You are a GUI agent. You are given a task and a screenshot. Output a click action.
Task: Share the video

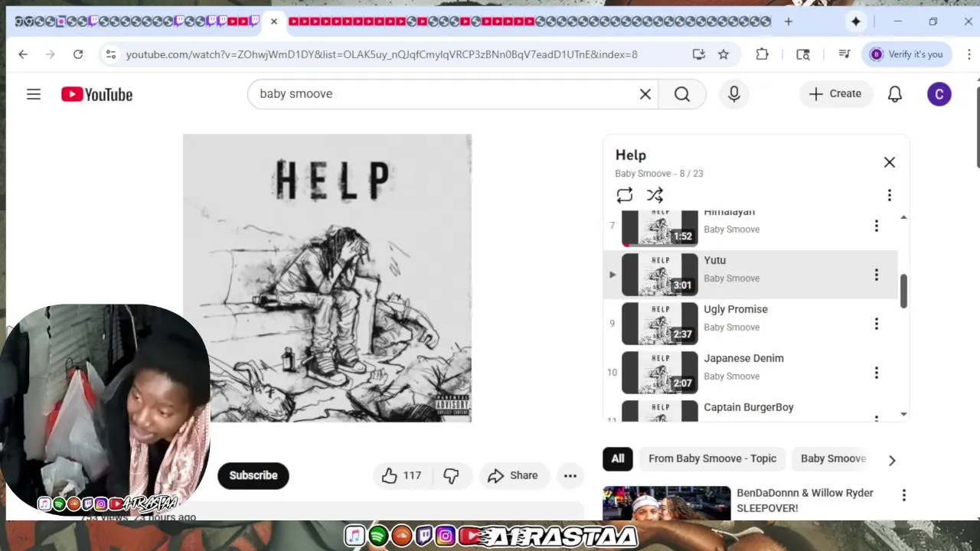pyautogui.click(x=513, y=475)
